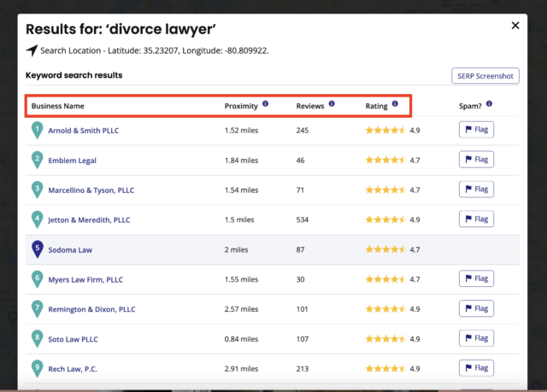Click the star rating for Emblem Legal
The width and height of the screenshot is (547, 392).
click(x=385, y=160)
